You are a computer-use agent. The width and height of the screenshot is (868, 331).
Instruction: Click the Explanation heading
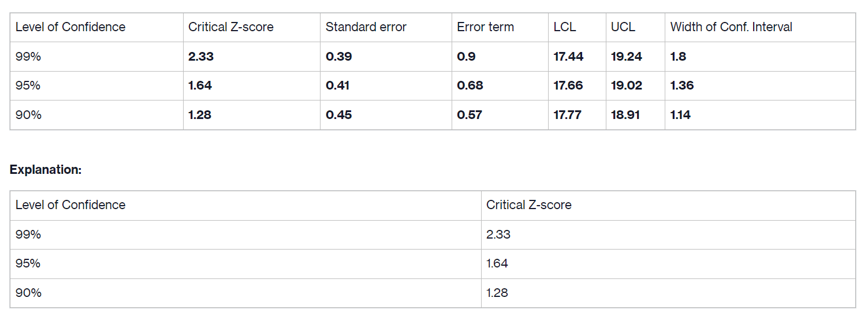click(x=46, y=170)
